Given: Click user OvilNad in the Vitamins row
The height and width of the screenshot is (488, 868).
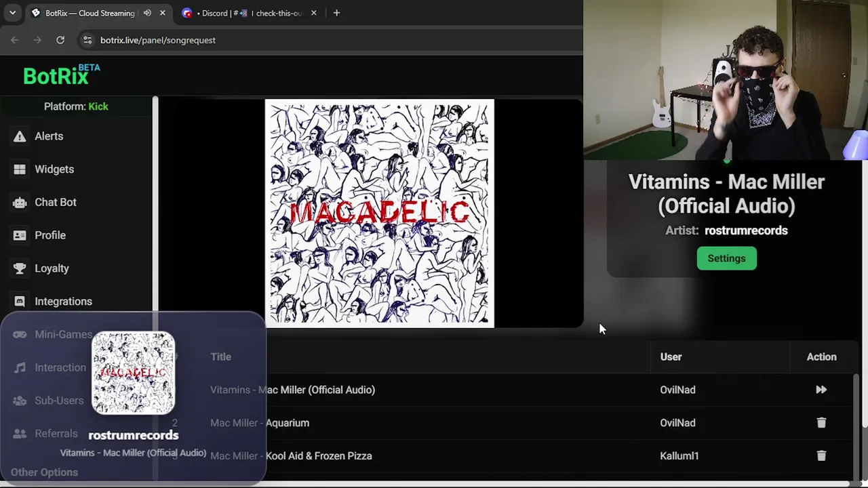Looking at the screenshot, I should 677,390.
